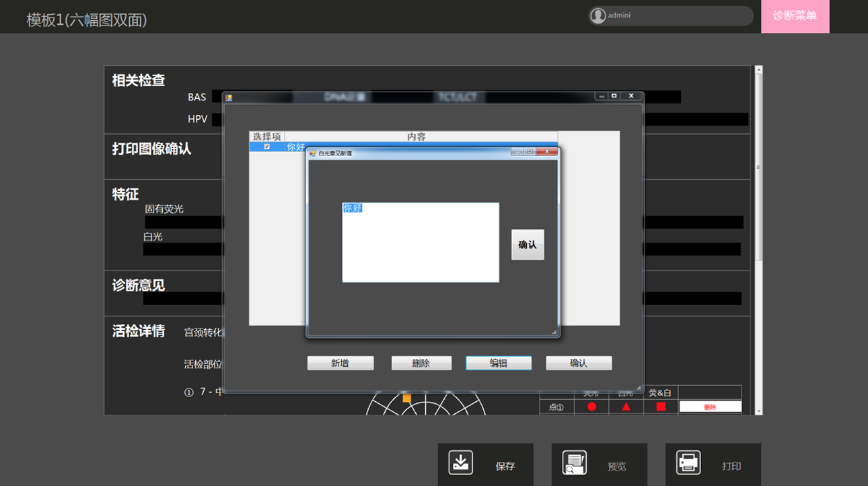
Task: Click the orange square marker on the diagram
Action: pyautogui.click(x=406, y=398)
